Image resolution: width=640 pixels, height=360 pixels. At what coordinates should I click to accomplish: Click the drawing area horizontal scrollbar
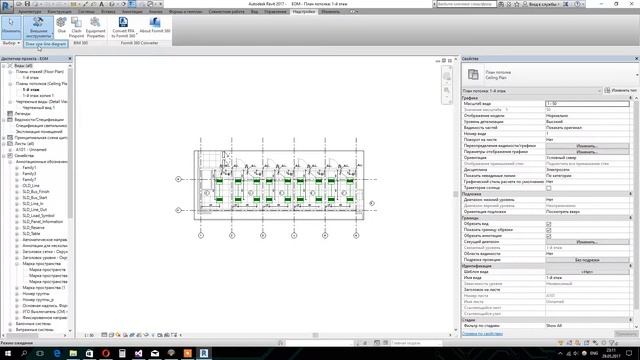[315, 335]
